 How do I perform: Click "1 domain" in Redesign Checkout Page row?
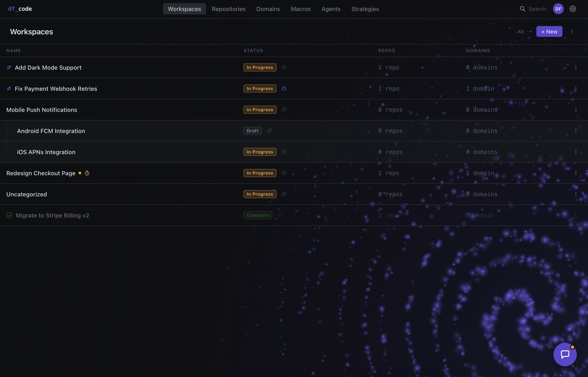[x=480, y=173]
